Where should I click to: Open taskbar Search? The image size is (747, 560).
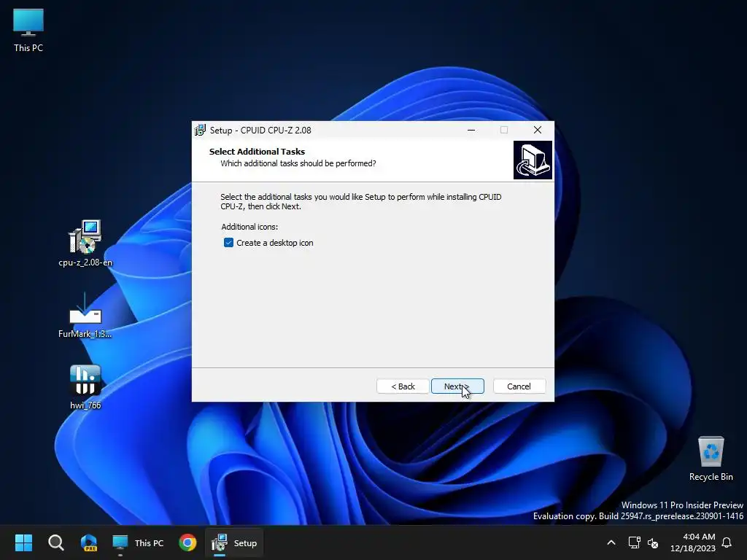pyautogui.click(x=55, y=542)
